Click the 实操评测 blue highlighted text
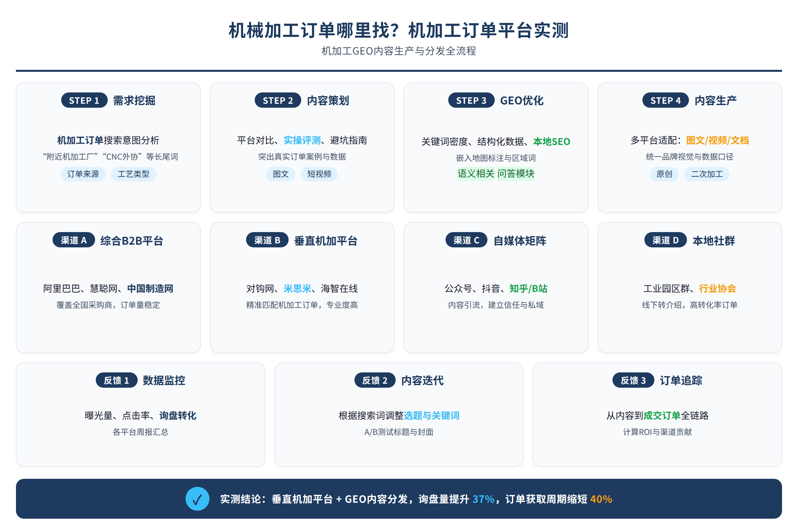The height and width of the screenshot is (532, 798). click(x=302, y=140)
